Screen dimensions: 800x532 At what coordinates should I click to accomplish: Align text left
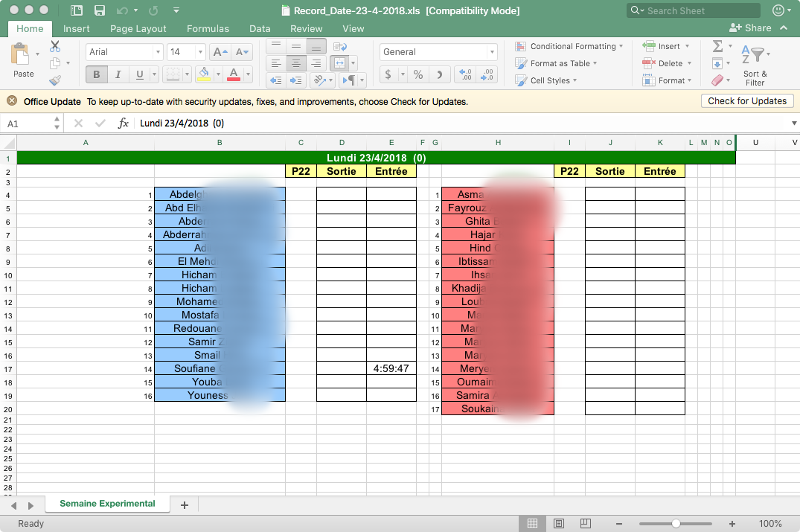coord(276,63)
